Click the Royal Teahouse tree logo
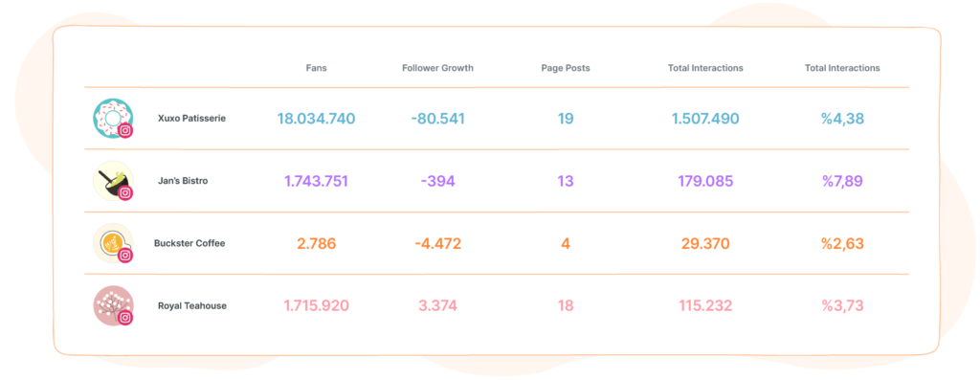 pos(113,305)
